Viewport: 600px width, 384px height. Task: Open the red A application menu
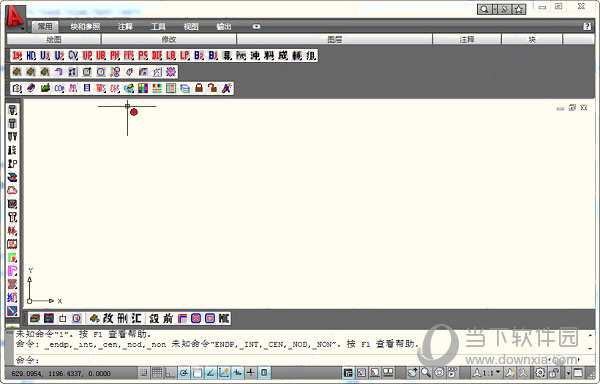15,17
